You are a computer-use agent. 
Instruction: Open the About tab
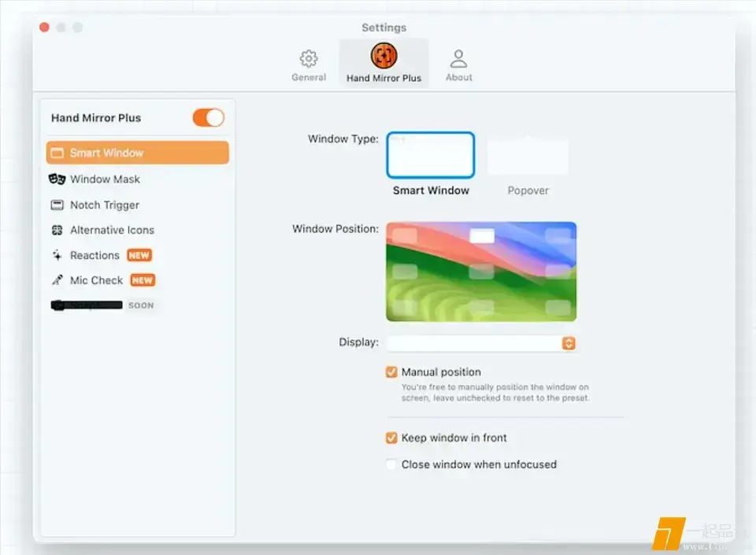point(458,65)
